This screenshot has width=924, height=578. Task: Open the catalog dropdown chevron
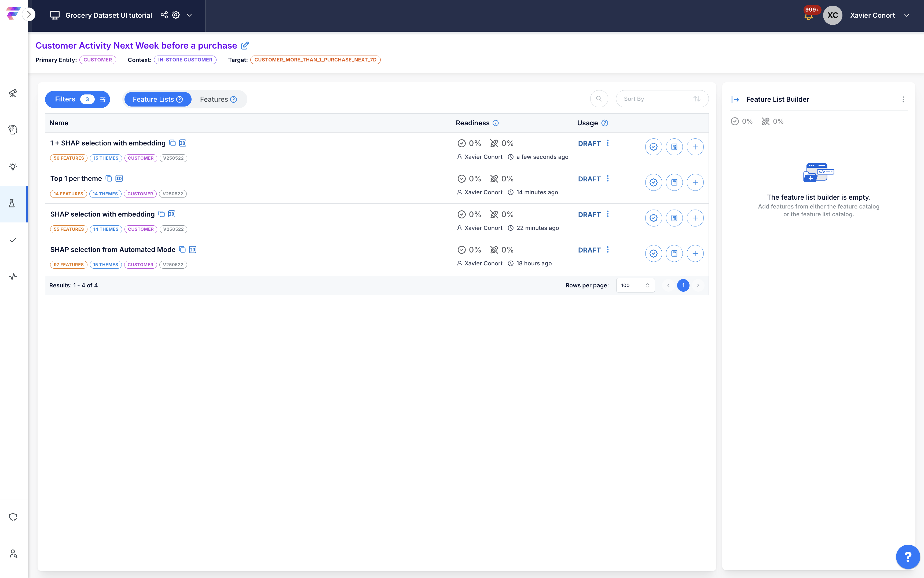pos(189,15)
